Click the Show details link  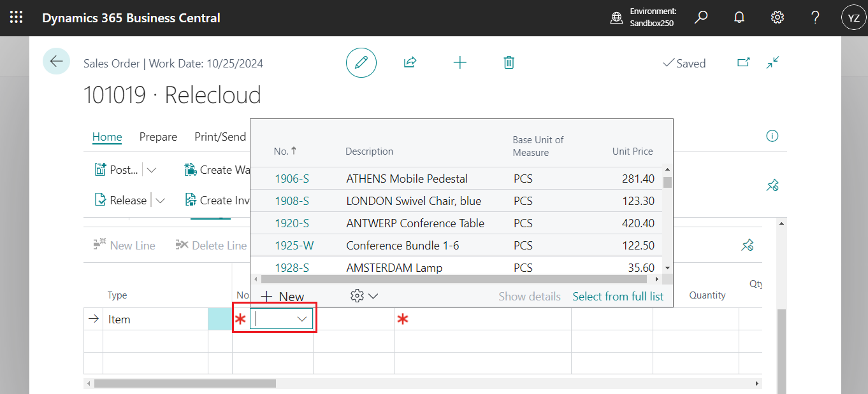pyautogui.click(x=530, y=295)
